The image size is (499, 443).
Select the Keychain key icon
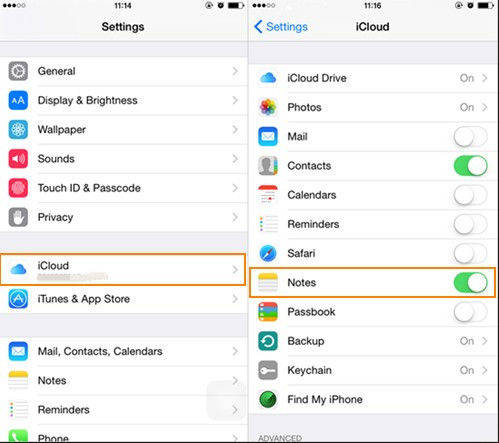(268, 370)
